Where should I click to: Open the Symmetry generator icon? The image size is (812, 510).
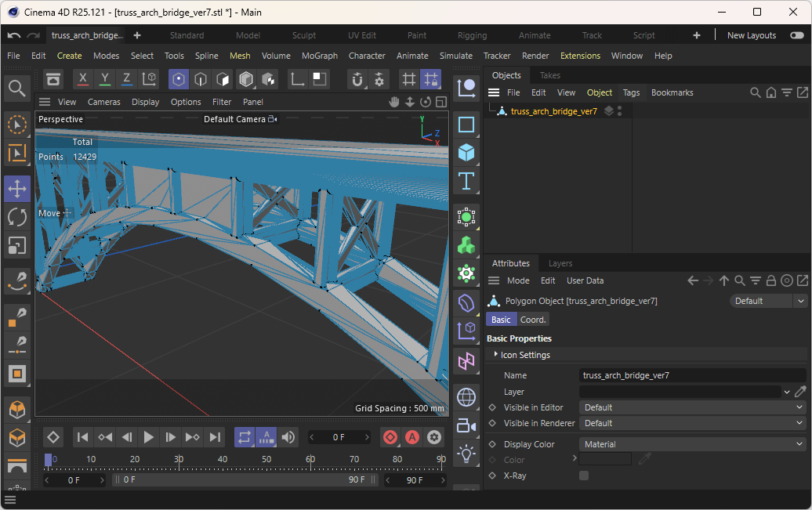[x=466, y=360]
